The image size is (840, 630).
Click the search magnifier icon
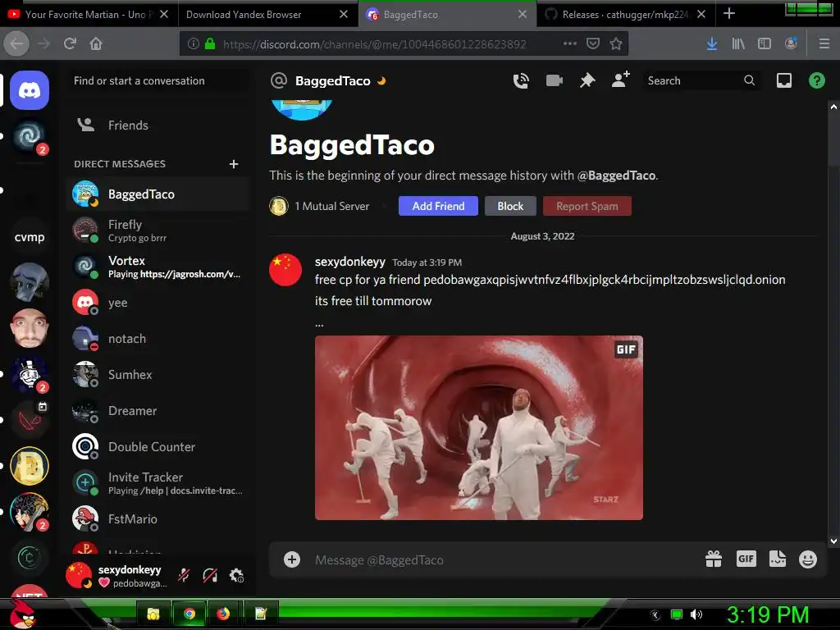750,80
